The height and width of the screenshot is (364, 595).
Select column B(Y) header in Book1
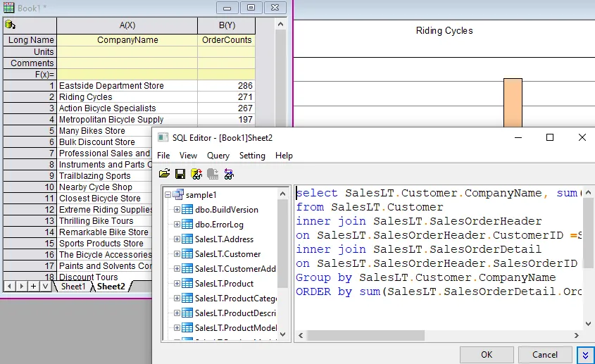pos(227,25)
